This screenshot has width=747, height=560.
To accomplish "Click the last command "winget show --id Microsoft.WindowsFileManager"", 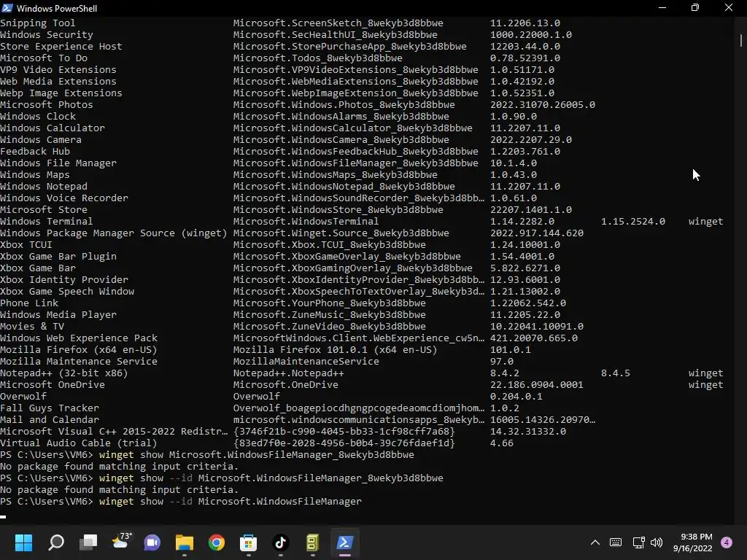I will 230,502.
